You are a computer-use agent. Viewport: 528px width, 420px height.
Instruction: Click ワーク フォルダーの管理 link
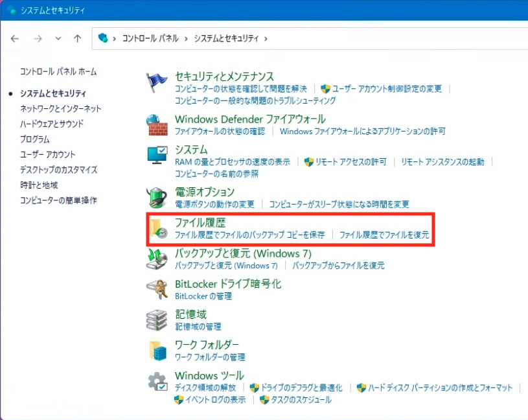210,357
